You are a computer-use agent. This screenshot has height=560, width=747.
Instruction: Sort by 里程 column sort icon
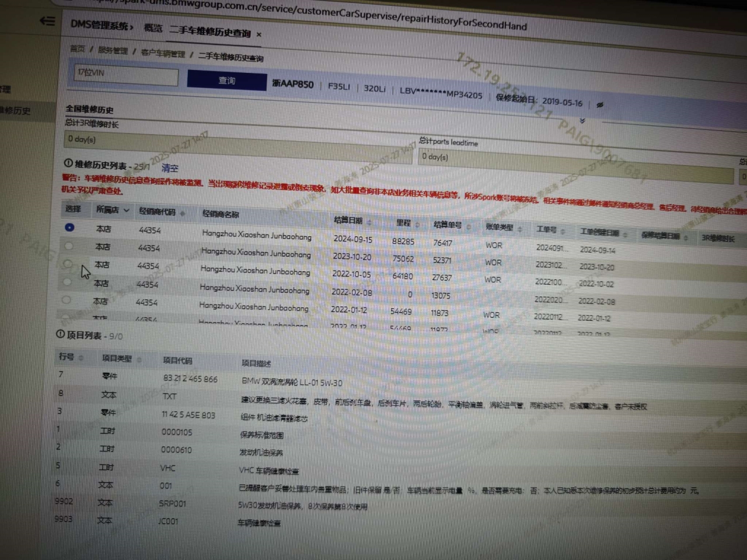point(418,224)
